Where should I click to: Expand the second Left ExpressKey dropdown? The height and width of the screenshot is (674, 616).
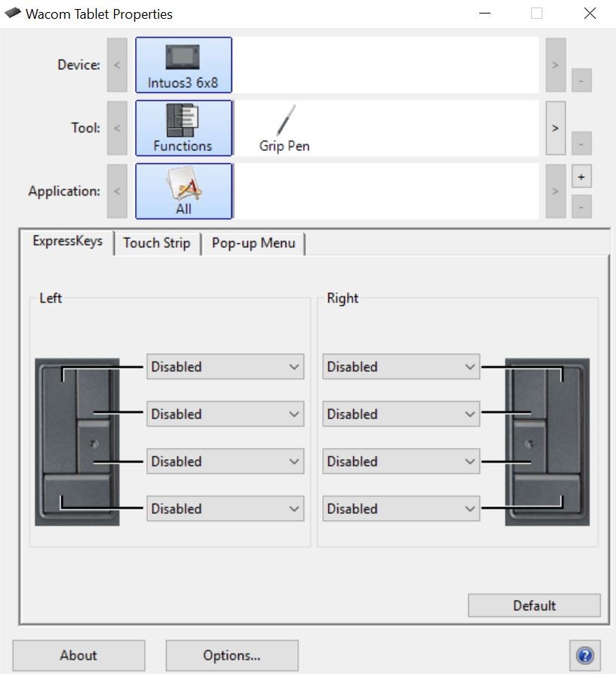[225, 414]
